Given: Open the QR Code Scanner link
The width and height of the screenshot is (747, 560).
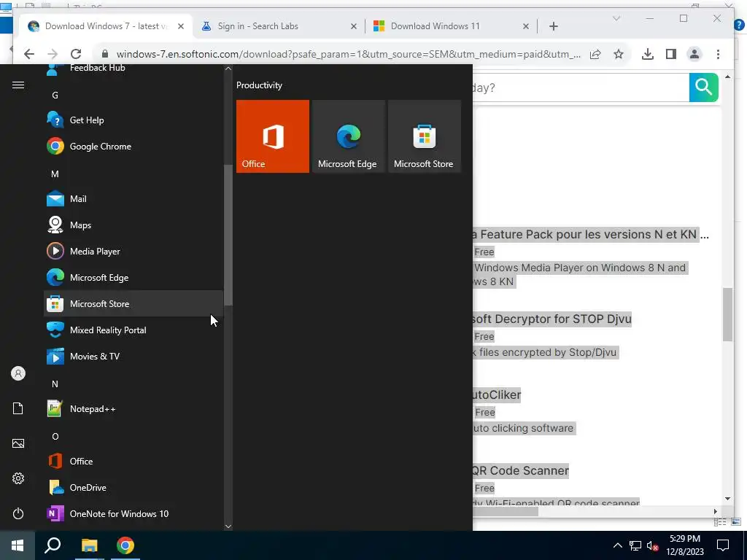Looking at the screenshot, I should (521, 470).
